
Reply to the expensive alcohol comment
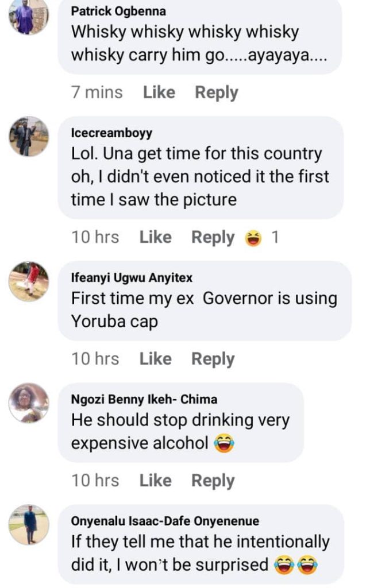[x=213, y=481]
